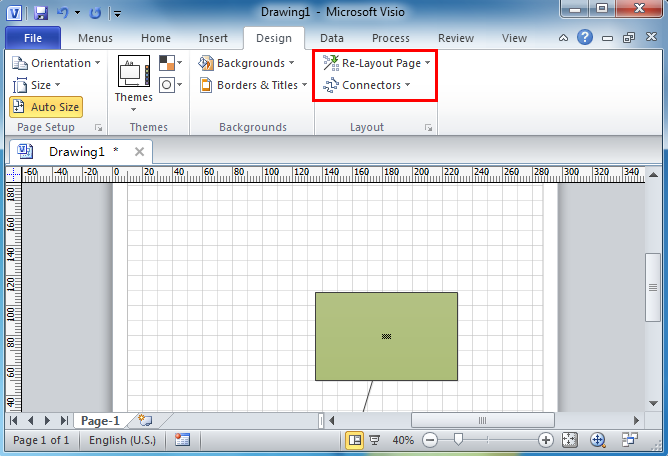
Task: Open the Connectors dropdown
Action: [x=366, y=85]
